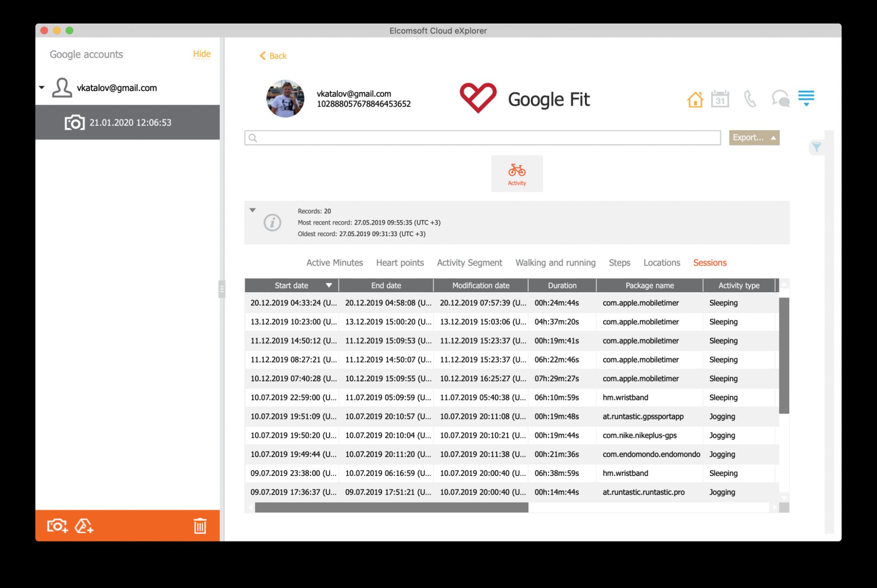The image size is (877, 588).
Task: Click the search input field
Action: (482, 138)
